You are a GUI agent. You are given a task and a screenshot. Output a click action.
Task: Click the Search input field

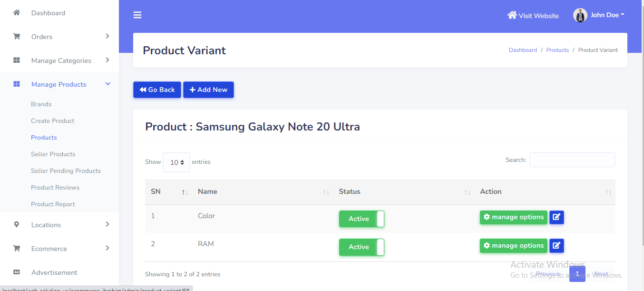pyautogui.click(x=572, y=160)
